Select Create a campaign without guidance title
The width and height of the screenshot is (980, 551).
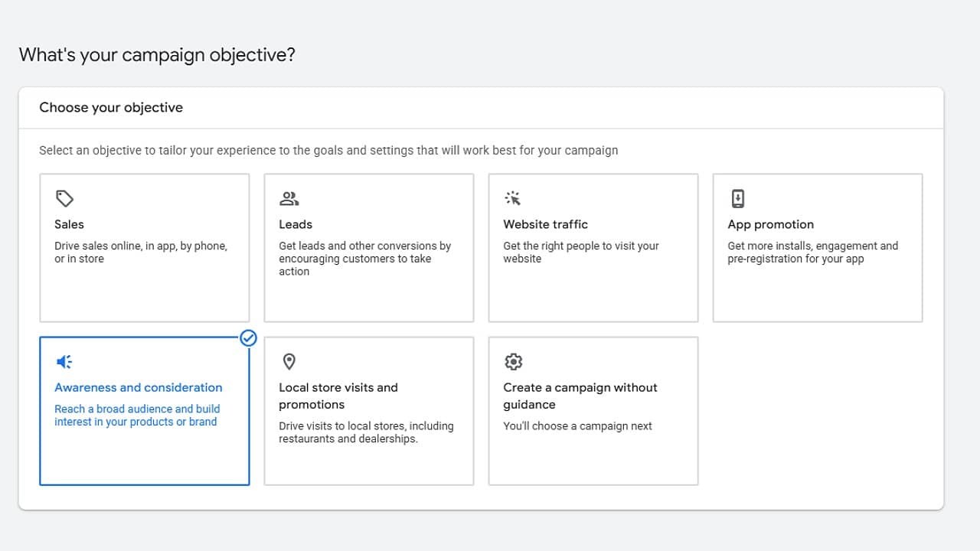[580, 396]
